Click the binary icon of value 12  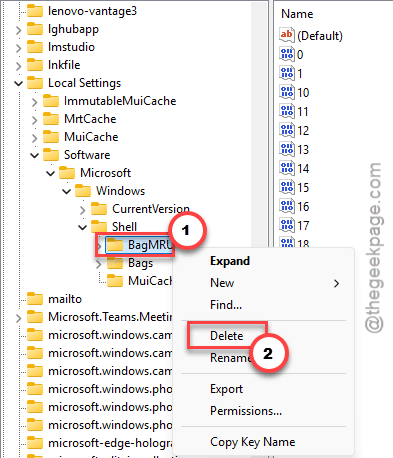[x=287, y=130]
